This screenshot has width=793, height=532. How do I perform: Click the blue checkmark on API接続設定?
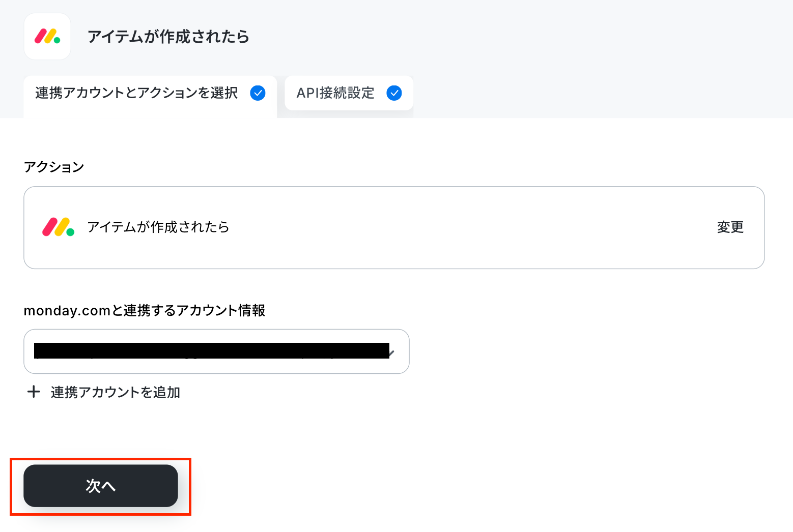394,93
